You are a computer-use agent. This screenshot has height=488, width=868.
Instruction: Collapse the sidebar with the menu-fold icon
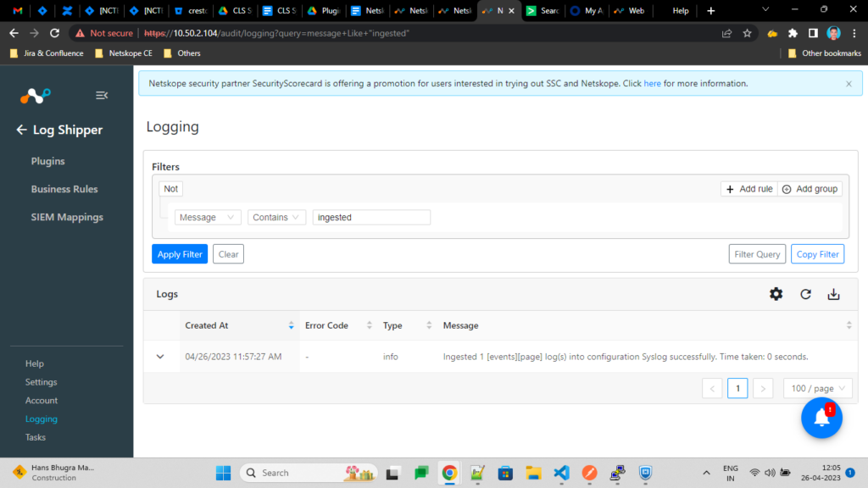102,95
